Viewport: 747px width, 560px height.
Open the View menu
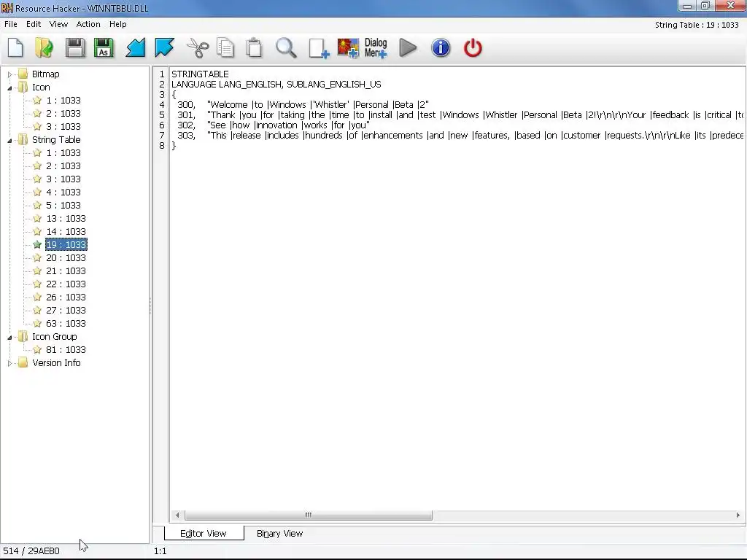point(58,24)
